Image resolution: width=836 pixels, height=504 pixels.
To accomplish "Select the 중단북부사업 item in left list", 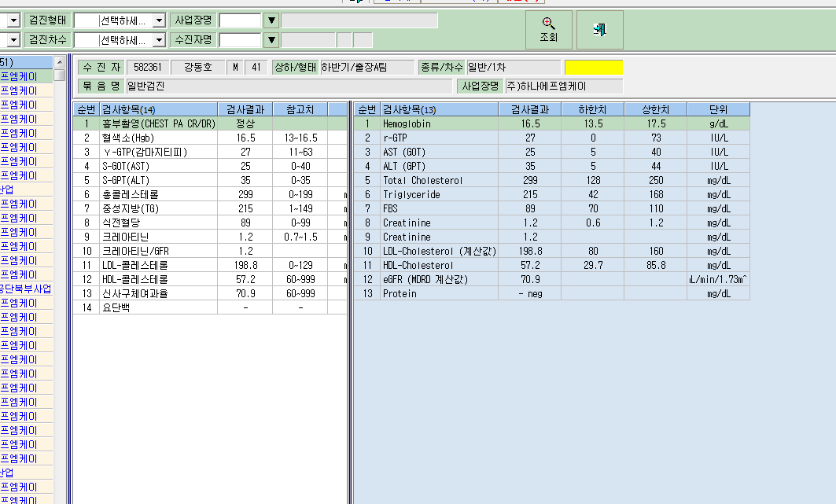I will (x=26, y=289).
